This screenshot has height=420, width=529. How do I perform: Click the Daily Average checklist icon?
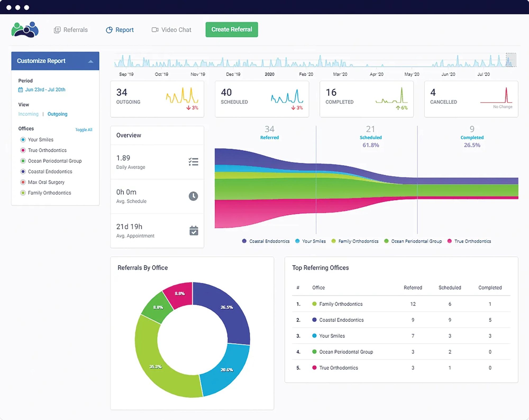[193, 162]
